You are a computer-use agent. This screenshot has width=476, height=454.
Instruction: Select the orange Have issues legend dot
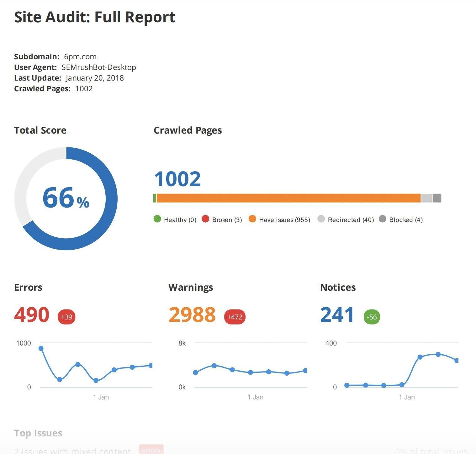252,219
